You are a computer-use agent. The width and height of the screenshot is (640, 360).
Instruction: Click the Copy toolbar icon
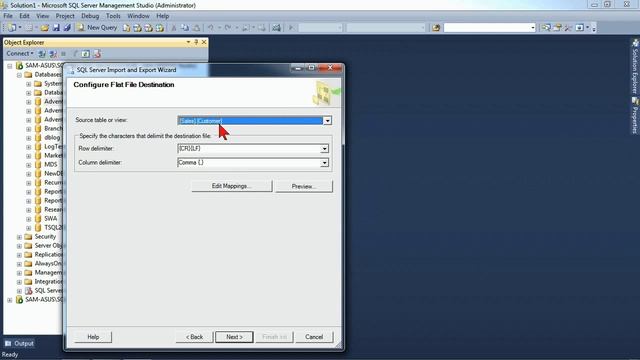point(185,28)
